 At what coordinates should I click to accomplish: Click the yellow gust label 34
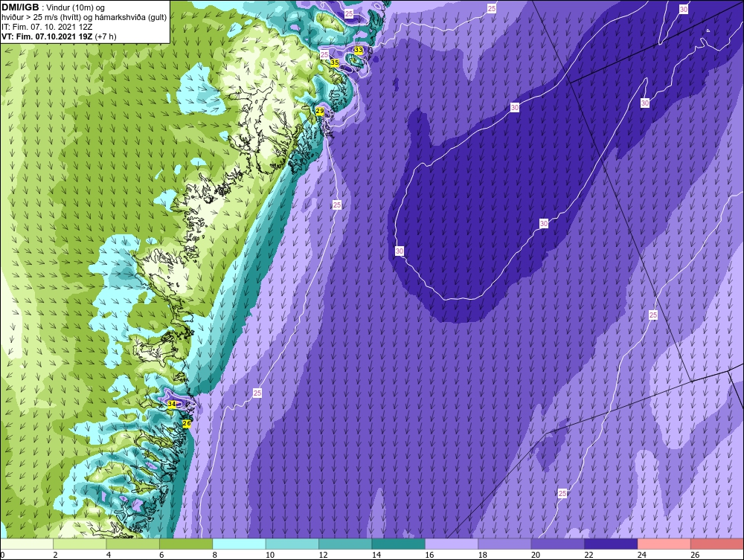tap(172, 404)
